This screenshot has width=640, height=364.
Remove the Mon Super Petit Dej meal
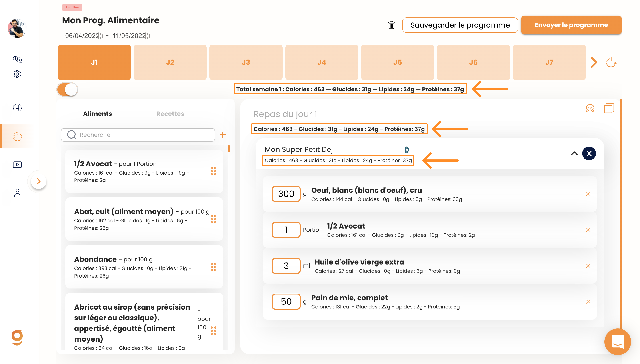pos(589,153)
